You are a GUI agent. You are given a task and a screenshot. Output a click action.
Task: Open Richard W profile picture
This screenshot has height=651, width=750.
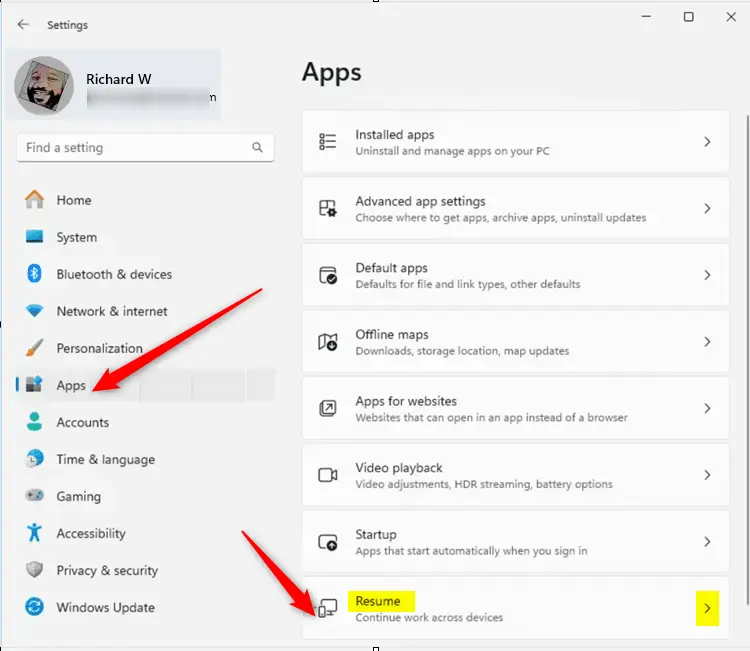pyautogui.click(x=44, y=86)
